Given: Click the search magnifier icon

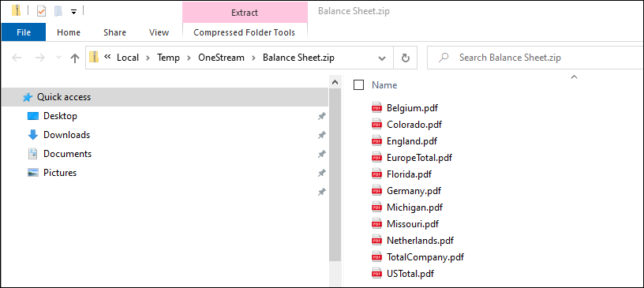Looking at the screenshot, I should pos(444,58).
